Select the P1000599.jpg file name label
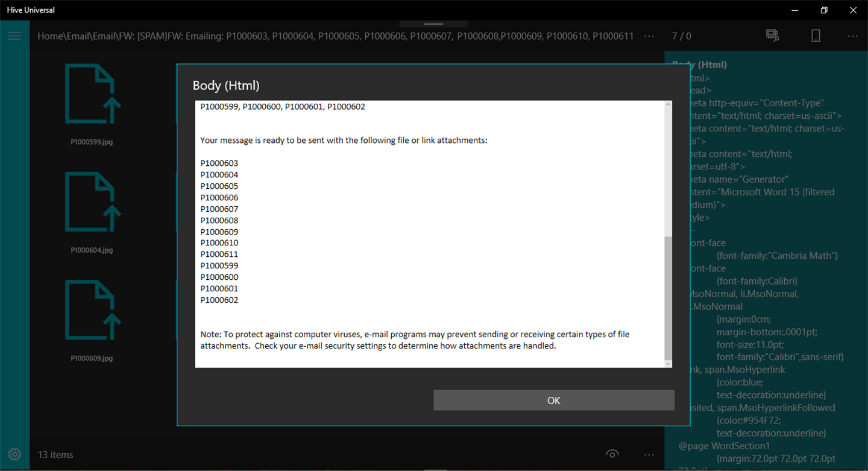 pyautogui.click(x=92, y=142)
